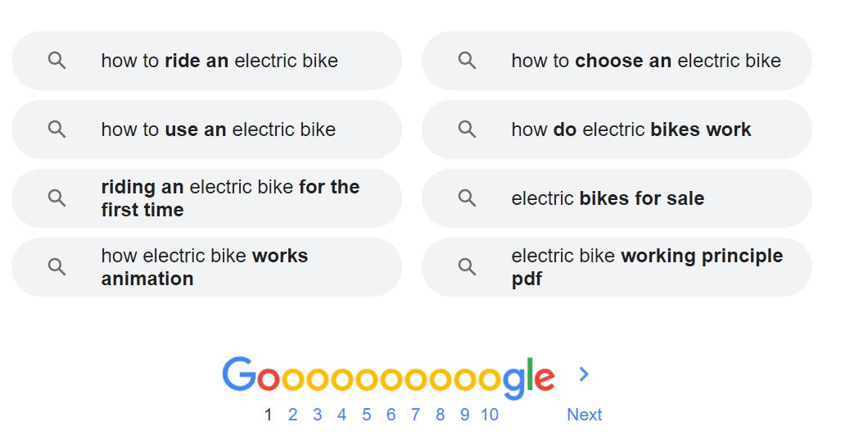Click the Google pagination logo
The image size is (868, 436).
[x=388, y=377]
